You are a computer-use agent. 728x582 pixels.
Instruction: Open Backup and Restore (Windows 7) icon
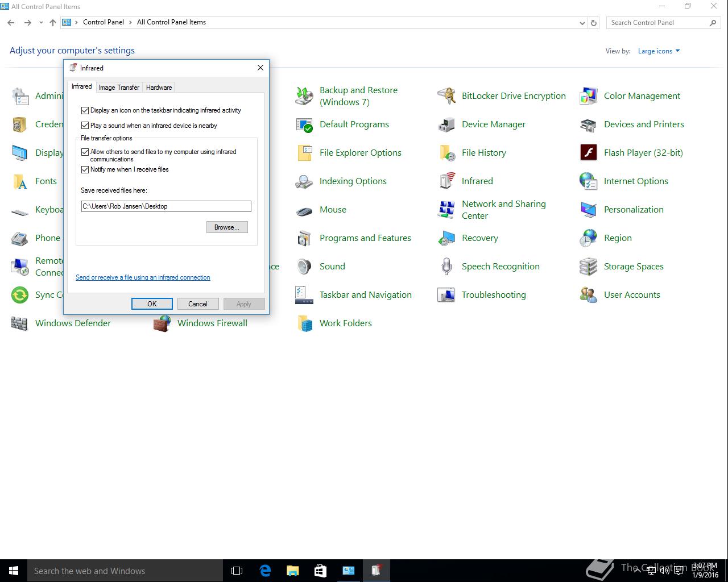pyautogui.click(x=304, y=96)
